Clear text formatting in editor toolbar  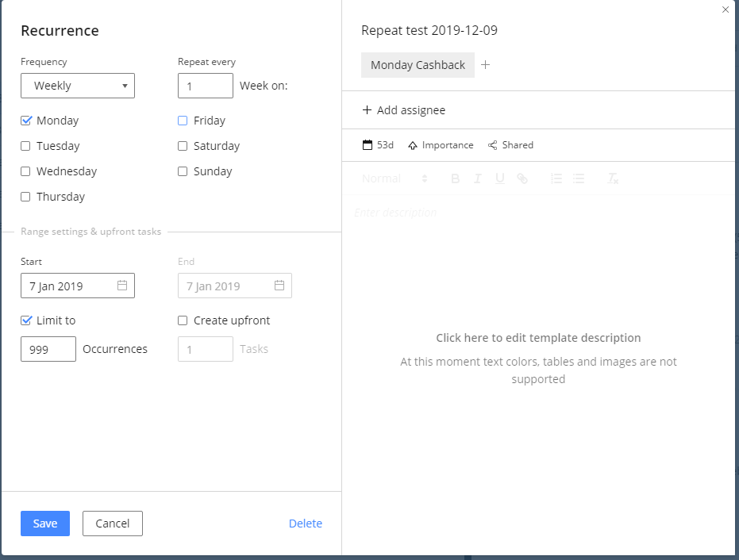click(613, 178)
